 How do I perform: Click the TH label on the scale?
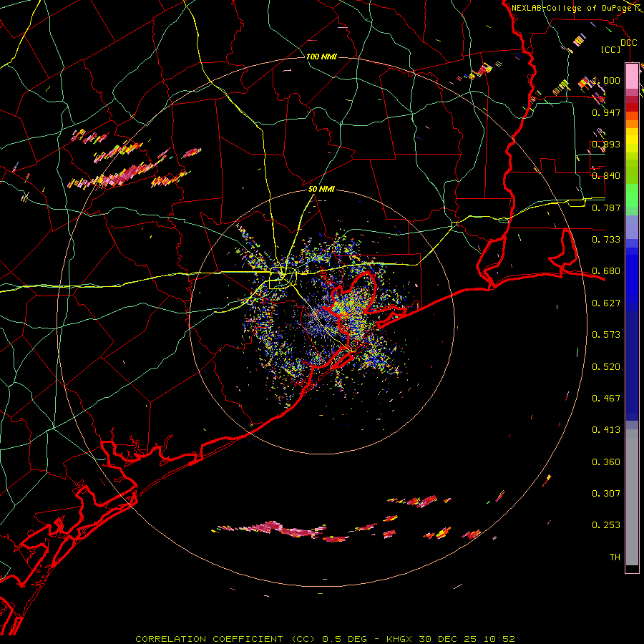(x=615, y=557)
